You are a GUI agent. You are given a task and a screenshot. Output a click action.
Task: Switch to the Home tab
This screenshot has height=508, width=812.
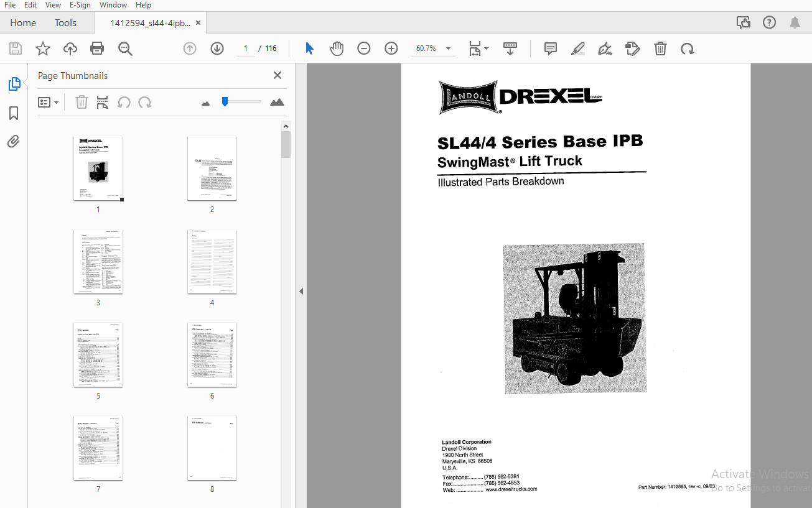(23, 23)
